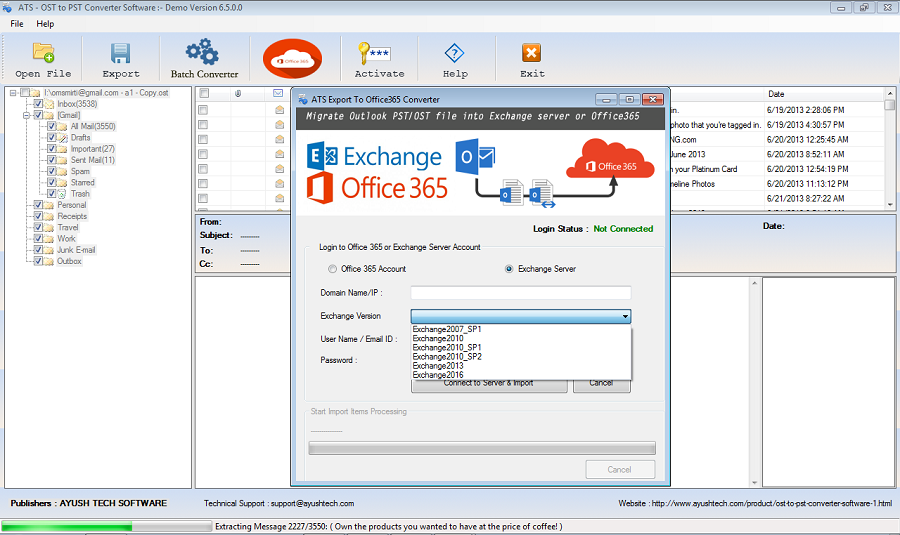
Task: Click the Date column header
Action: click(x=776, y=94)
